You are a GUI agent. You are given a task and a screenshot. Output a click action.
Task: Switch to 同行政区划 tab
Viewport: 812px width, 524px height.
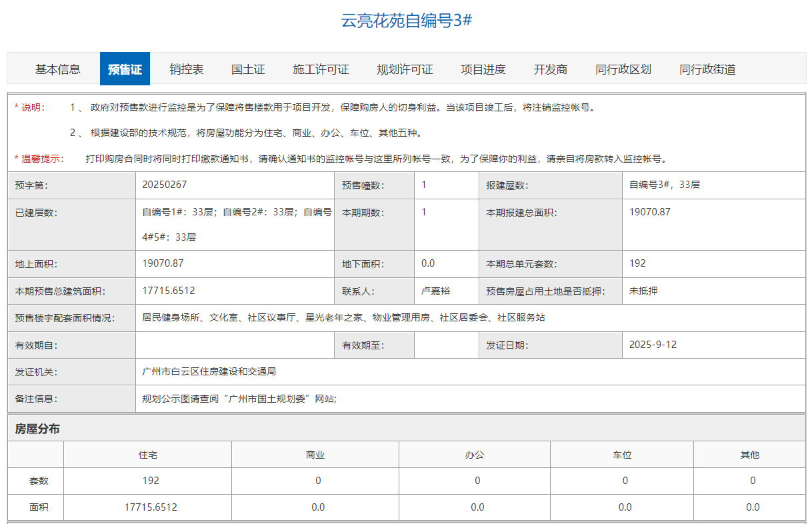[x=623, y=69]
